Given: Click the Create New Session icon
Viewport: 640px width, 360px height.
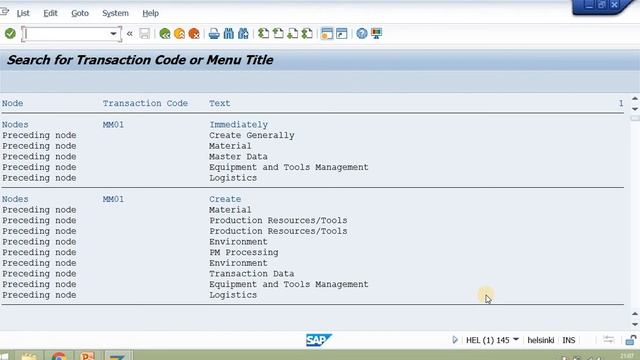Looking at the screenshot, I should (x=327, y=33).
